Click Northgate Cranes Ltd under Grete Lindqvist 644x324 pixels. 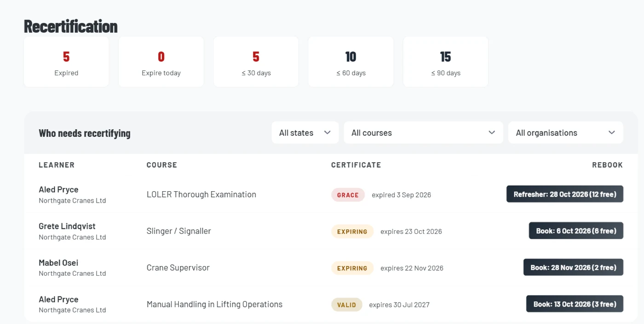[x=72, y=237]
